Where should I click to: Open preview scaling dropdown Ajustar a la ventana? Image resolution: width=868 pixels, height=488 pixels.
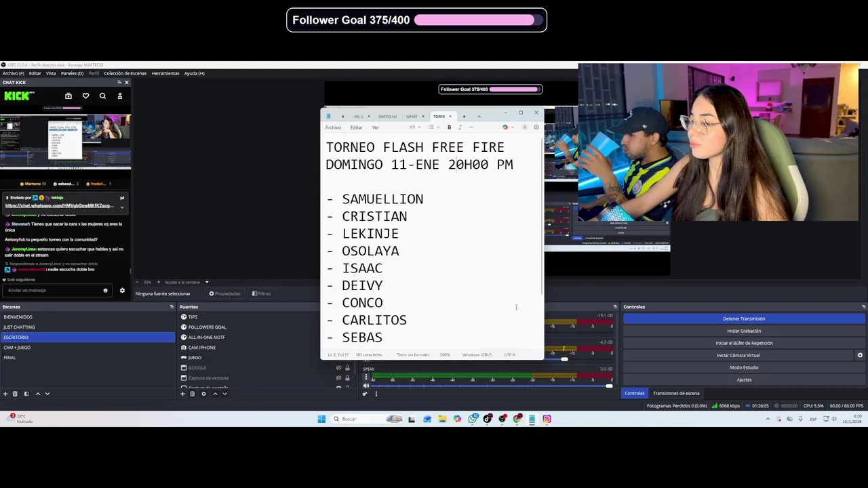tap(185, 282)
